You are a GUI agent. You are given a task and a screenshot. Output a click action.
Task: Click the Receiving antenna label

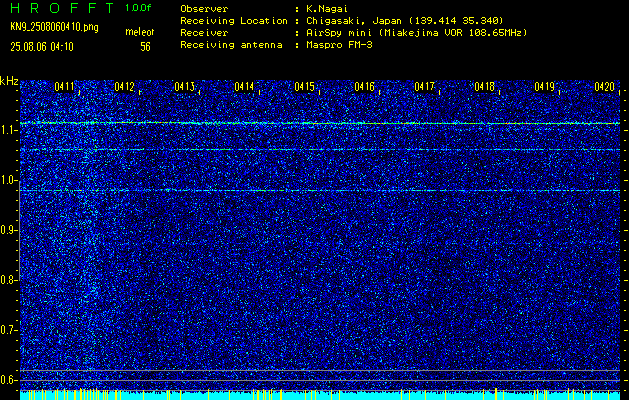pos(231,45)
